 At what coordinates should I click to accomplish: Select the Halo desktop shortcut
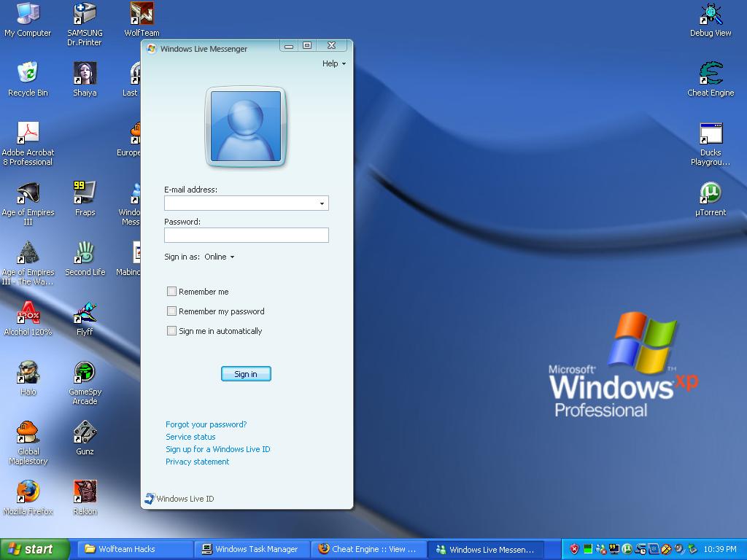click(28, 378)
